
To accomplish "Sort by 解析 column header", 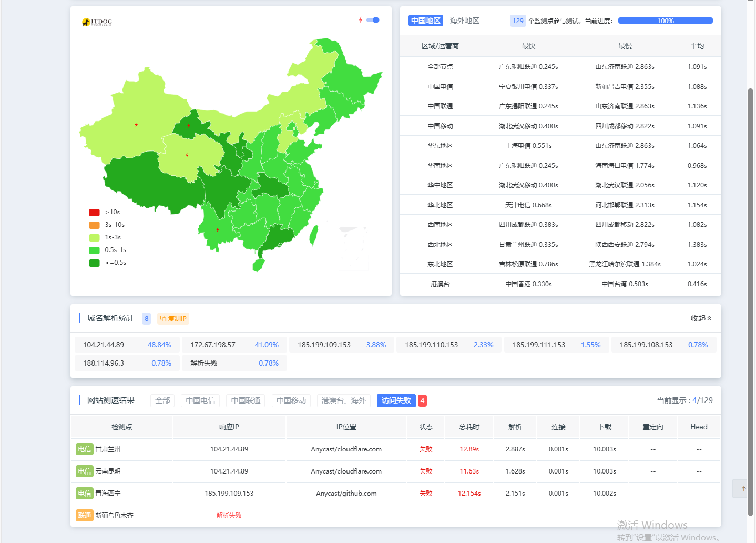I will pyautogui.click(x=515, y=427).
